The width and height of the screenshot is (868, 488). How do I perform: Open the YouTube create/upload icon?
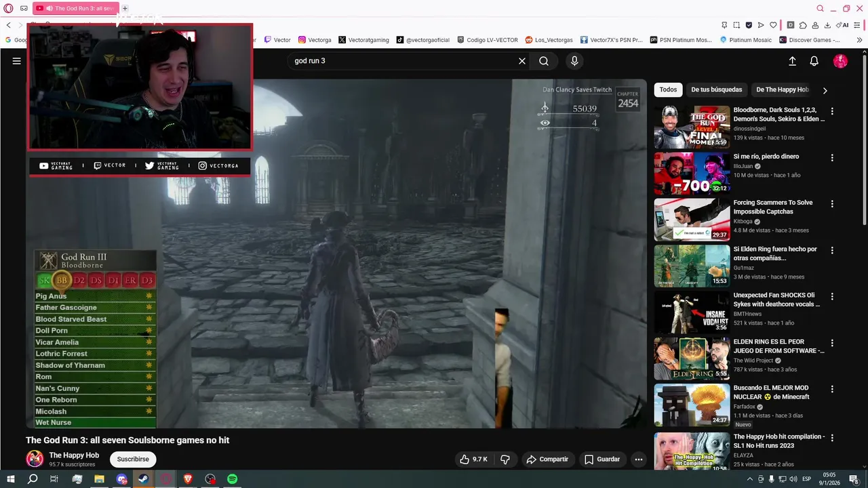pyautogui.click(x=792, y=61)
